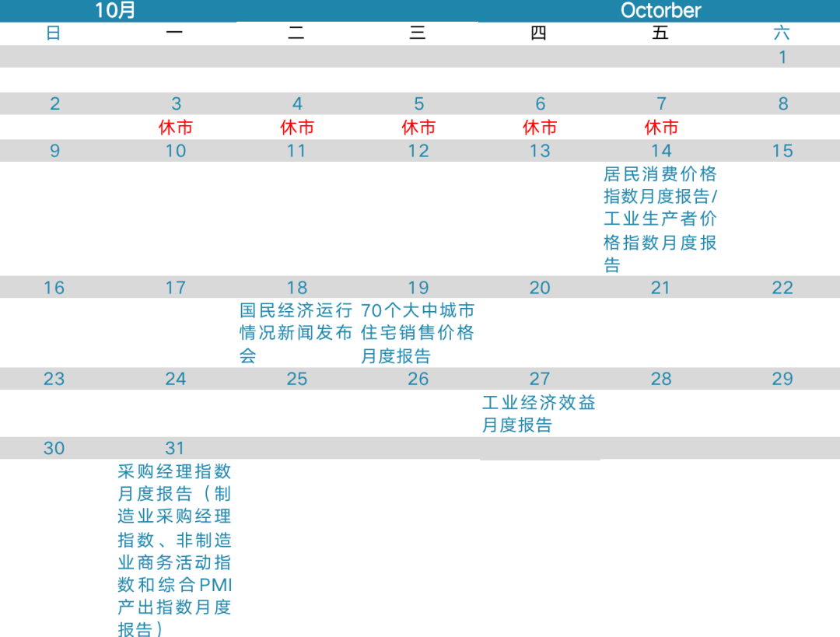Select the 六 Saturday column header

(782, 33)
